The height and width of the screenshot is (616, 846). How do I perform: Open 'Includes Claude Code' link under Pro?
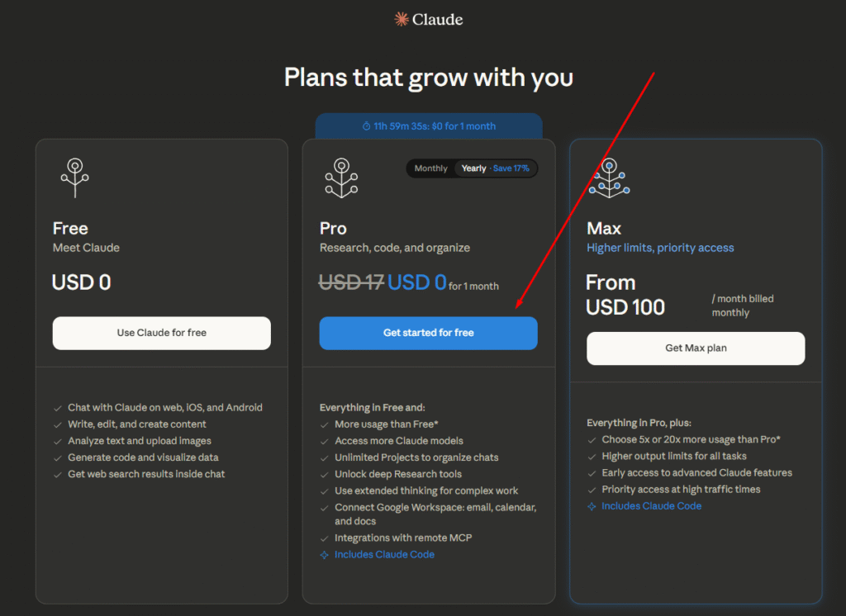[384, 555]
